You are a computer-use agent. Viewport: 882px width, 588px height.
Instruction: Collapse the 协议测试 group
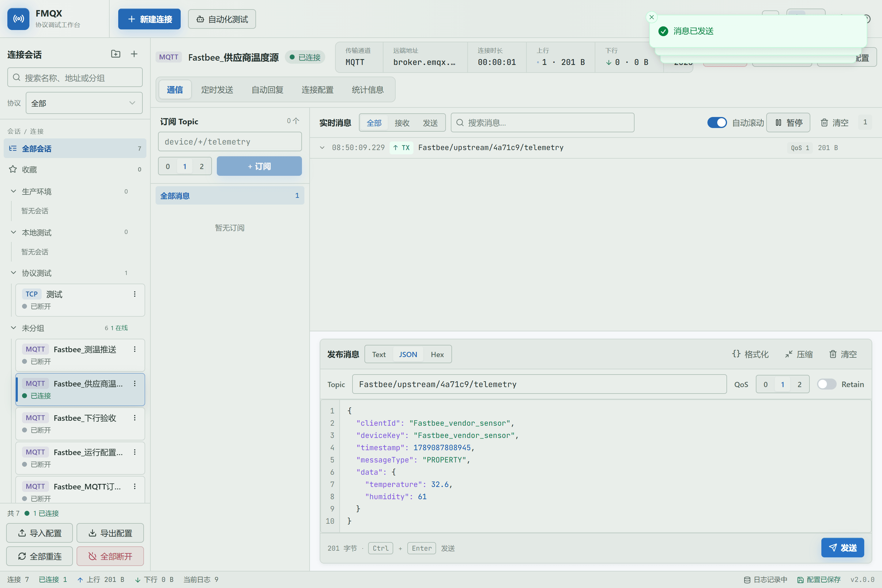pyautogui.click(x=13, y=273)
